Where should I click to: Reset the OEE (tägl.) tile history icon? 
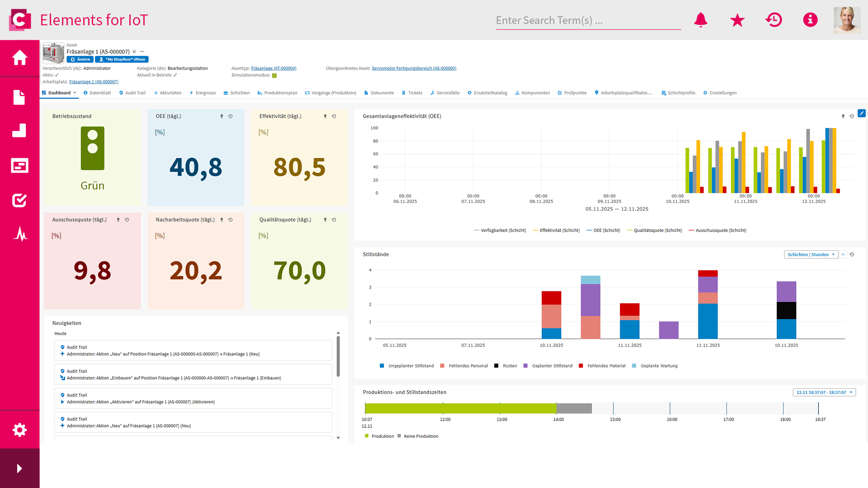[x=231, y=117]
